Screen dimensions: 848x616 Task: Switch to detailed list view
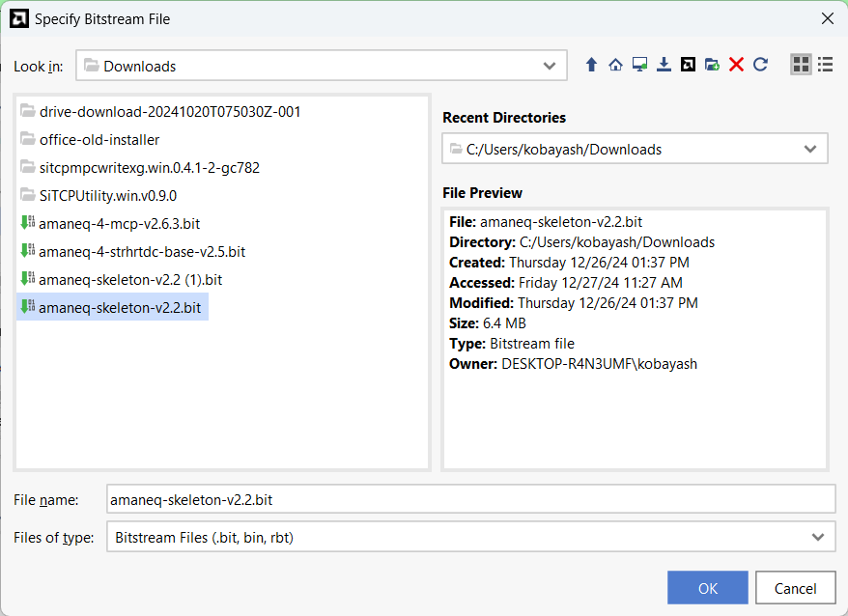pos(825,65)
